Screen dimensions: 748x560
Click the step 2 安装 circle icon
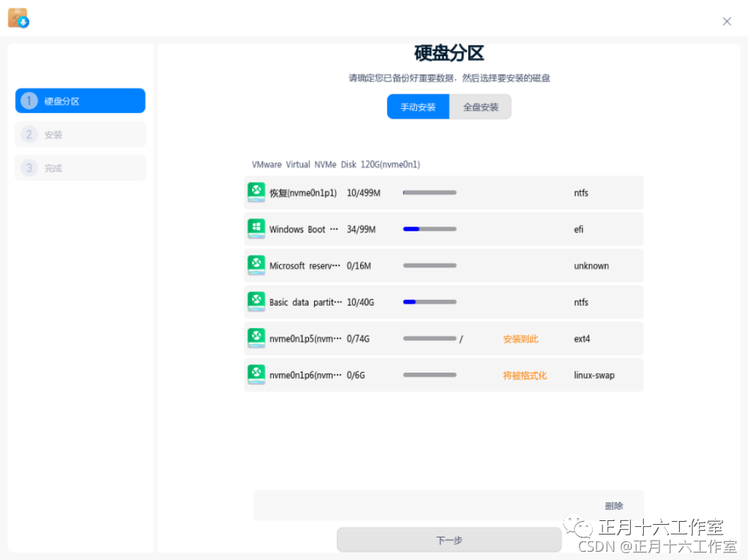tap(29, 134)
